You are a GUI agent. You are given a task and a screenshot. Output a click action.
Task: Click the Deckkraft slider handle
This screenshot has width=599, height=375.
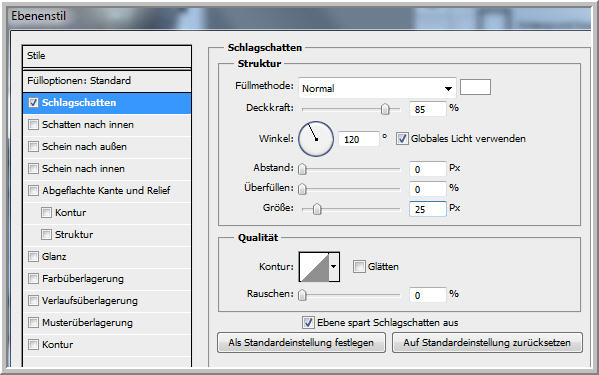tap(385, 109)
